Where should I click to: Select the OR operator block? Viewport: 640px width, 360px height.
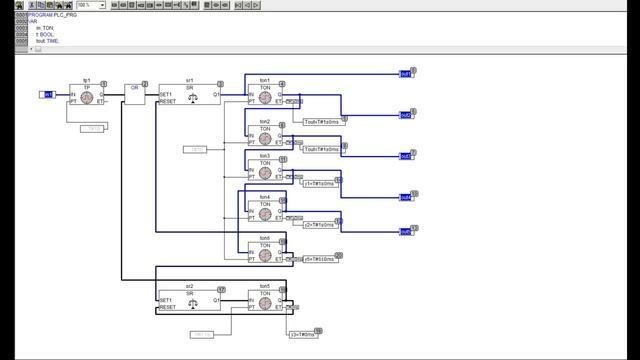coord(134,94)
